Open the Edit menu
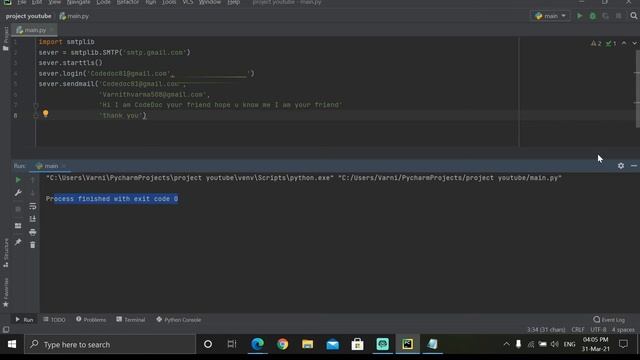Image resolution: width=640 pixels, height=360 pixels. coord(37,2)
